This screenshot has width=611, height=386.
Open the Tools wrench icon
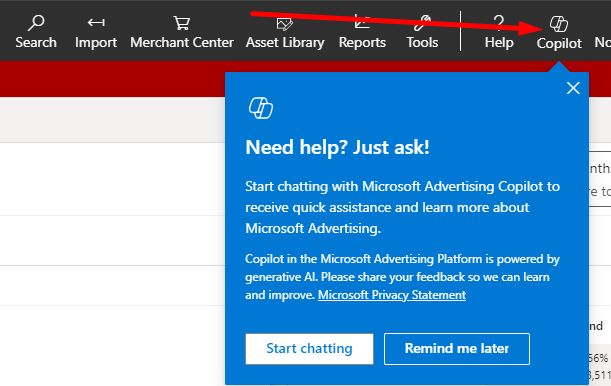click(422, 23)
